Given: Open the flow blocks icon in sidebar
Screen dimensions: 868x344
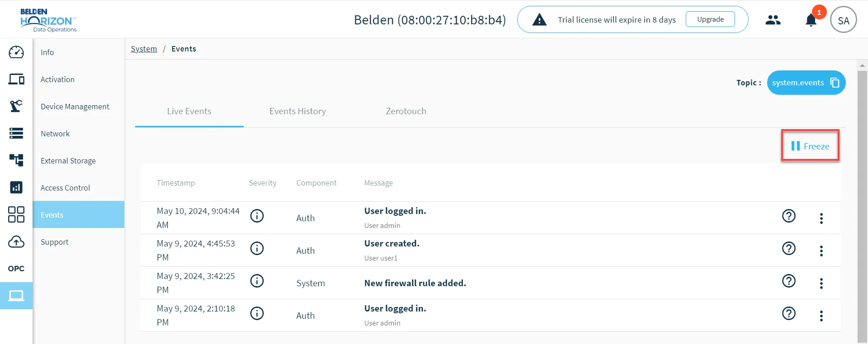Looking at the screenshot, I should tap(16, 160).
